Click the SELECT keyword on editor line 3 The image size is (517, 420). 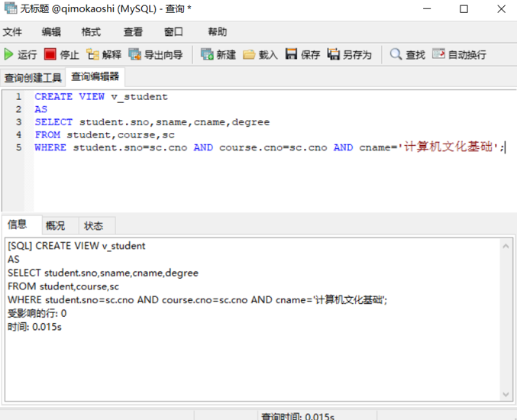[53, 122]
